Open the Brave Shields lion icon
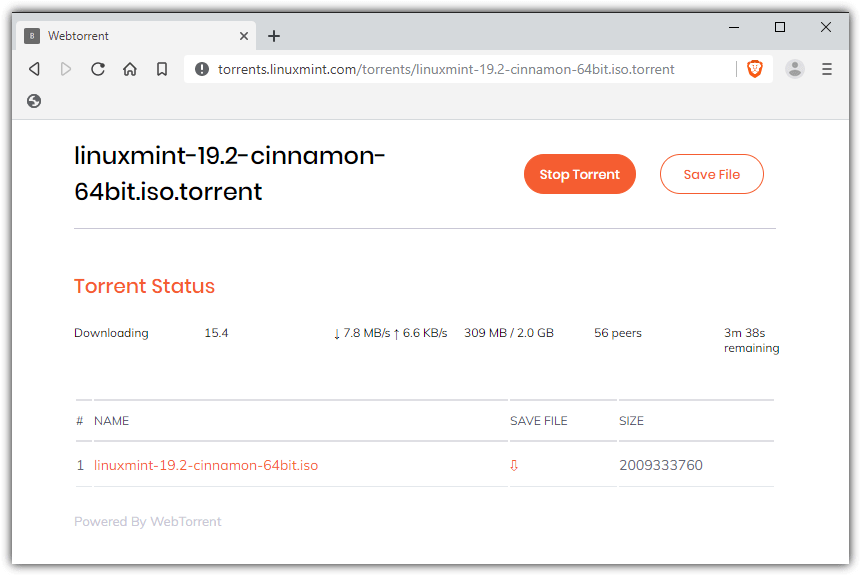 755,69
